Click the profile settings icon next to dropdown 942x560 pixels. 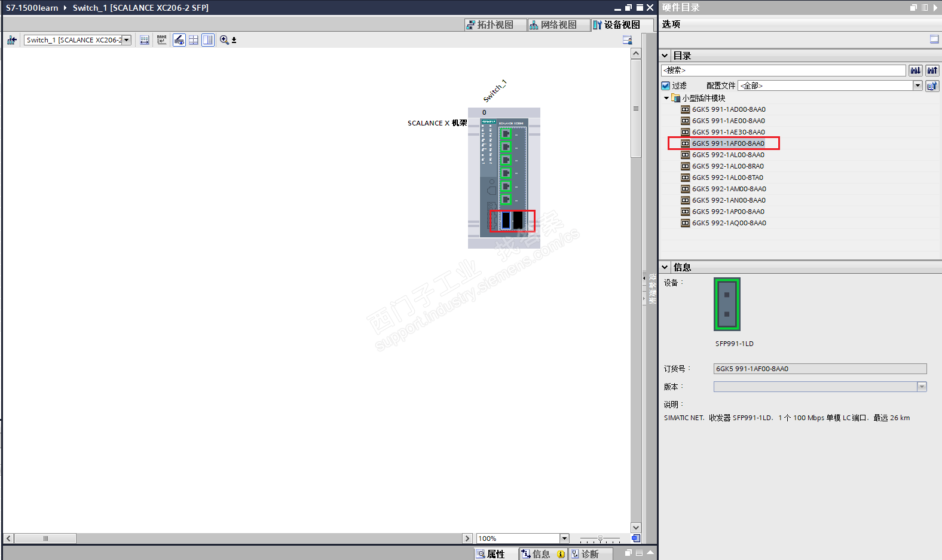(x=932, y=86)
